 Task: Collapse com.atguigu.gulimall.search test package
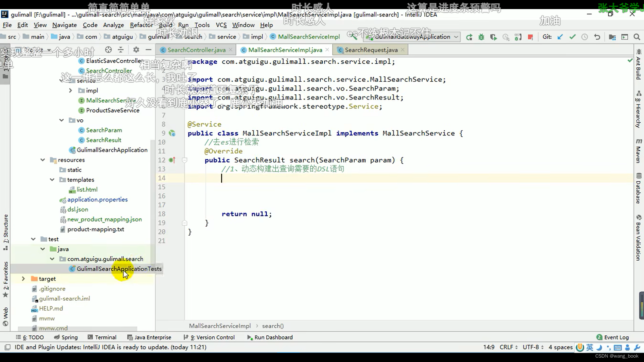[52, 259]
